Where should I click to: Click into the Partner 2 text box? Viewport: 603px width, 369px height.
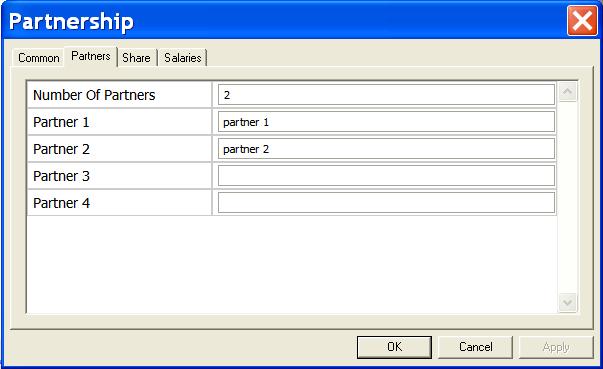pyautogui.click(x=386, y=148)
